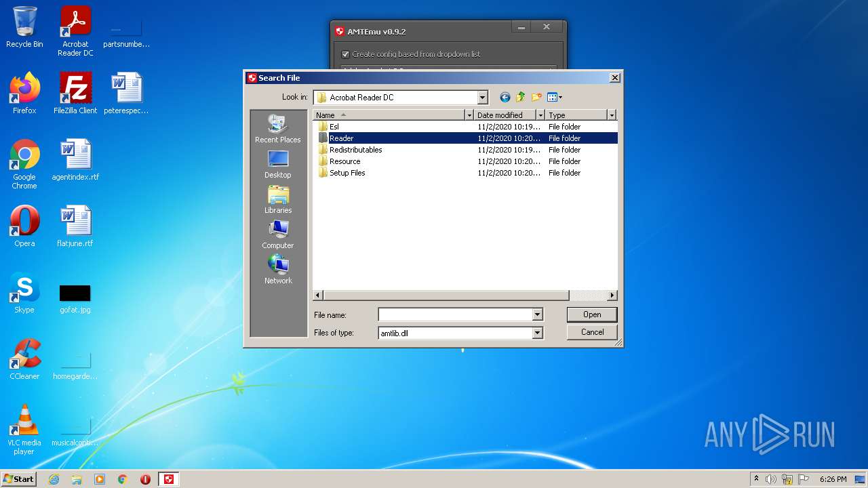This screenshot has width=868, height=488.
Task: Click the taskbar clock 6:26 PM
Action: (833, 479)
